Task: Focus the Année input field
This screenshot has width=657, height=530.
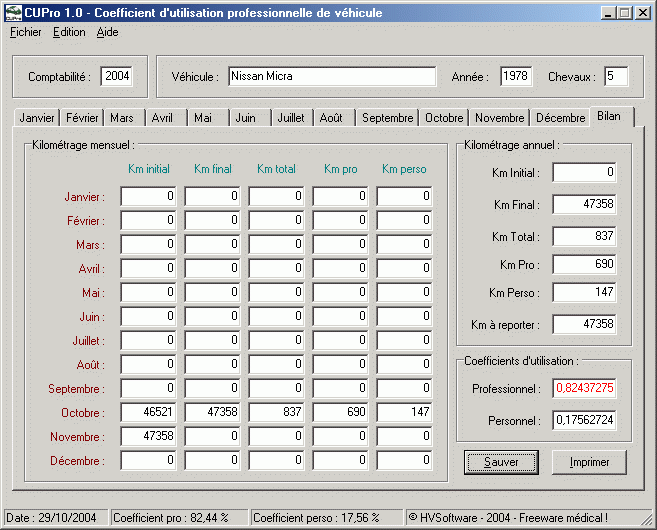Action: coord(516,77)
